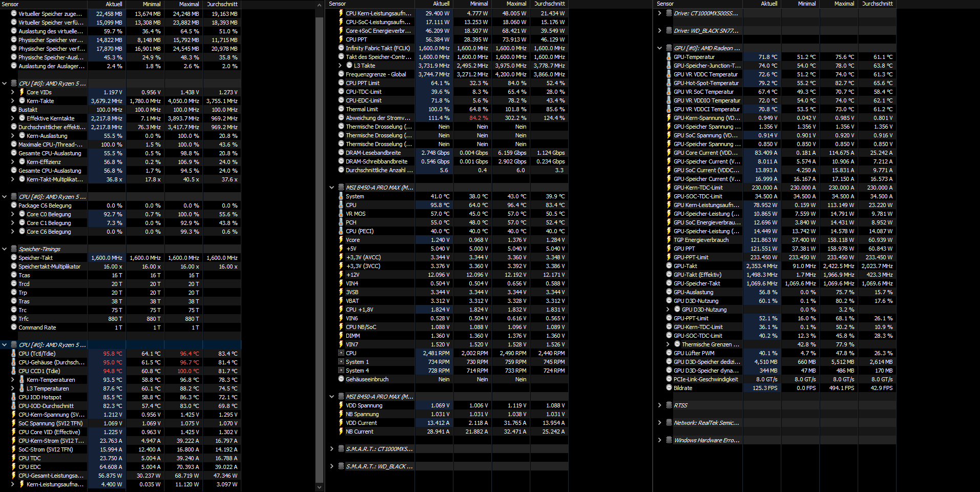Expand the Core VIDs row
Image resolution: width=980 pixels, height=492 pixels.
13,92
